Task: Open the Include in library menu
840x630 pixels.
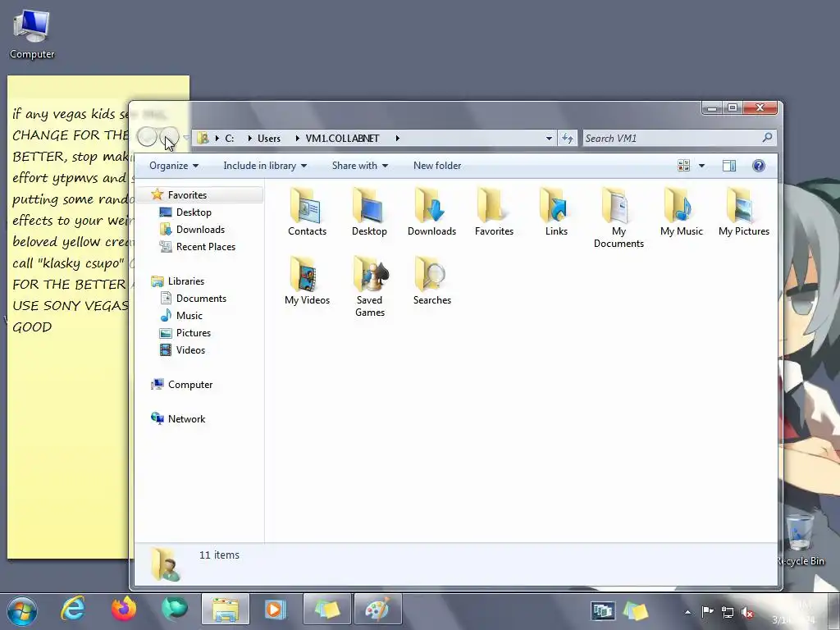Action: (265, 166)
